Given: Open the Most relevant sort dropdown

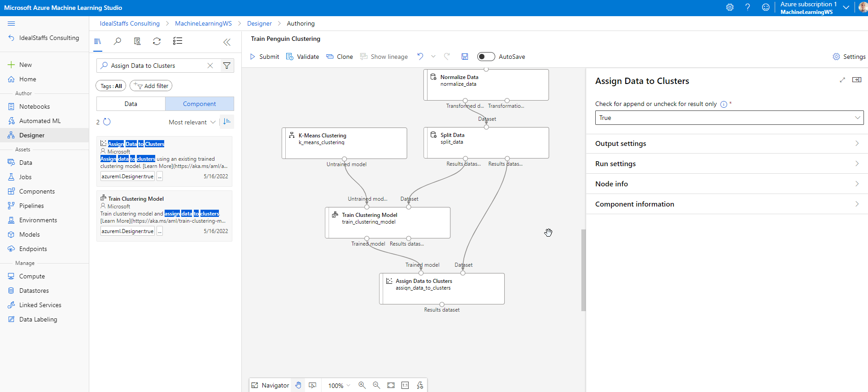Looking at the screenshot, I should 192,122.
